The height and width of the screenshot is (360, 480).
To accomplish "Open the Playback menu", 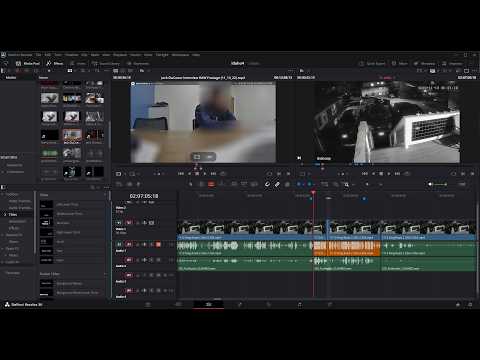I will [120, 55].
